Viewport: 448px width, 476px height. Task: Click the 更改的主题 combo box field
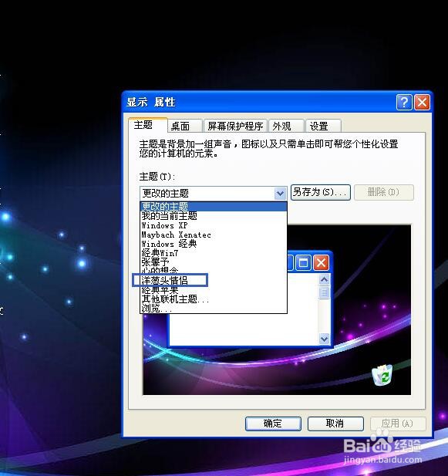tap(214, 194)
